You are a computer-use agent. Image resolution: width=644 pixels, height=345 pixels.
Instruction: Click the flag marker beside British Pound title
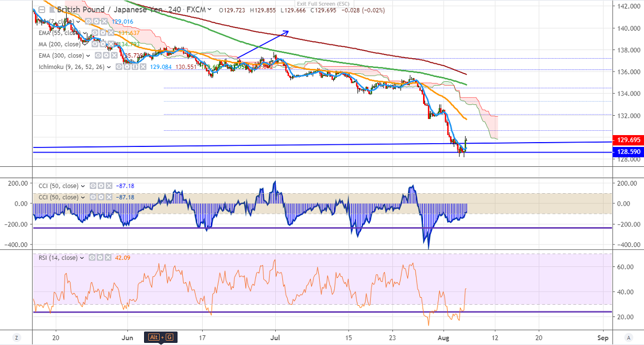pyautogui.click(x=52, y=10)
